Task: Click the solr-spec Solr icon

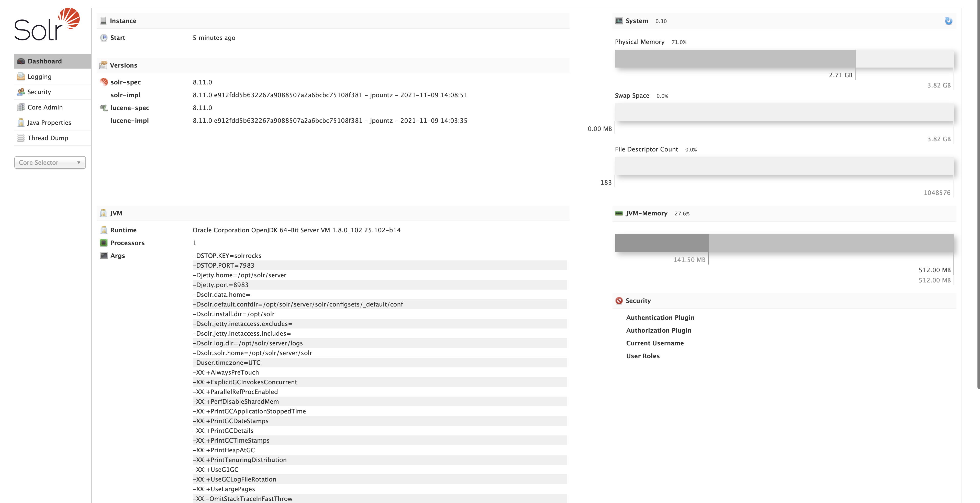Action: point(104,82)
